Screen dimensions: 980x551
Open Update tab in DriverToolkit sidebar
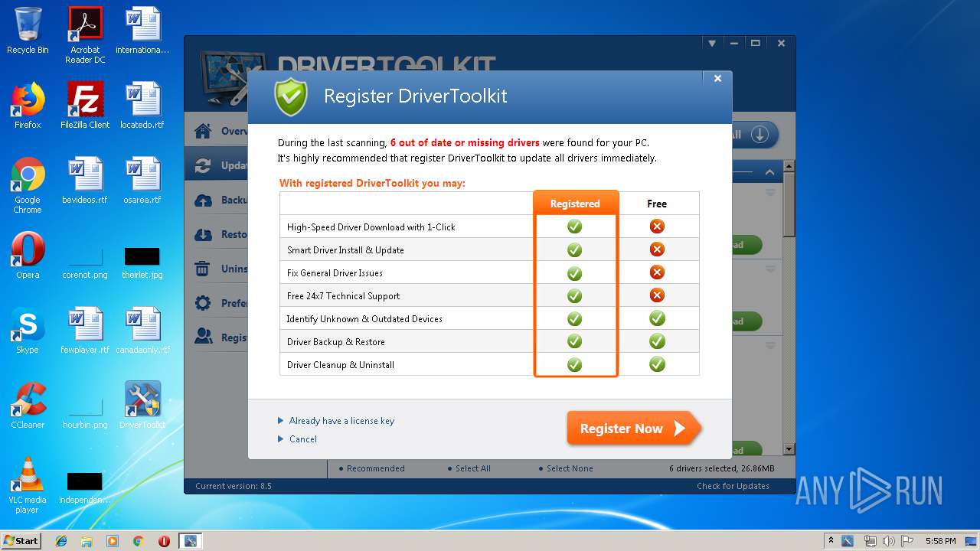click(x=217, y=165)
